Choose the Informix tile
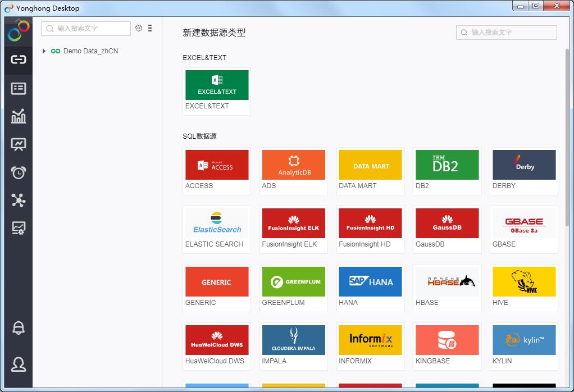 tap(371, 347)
